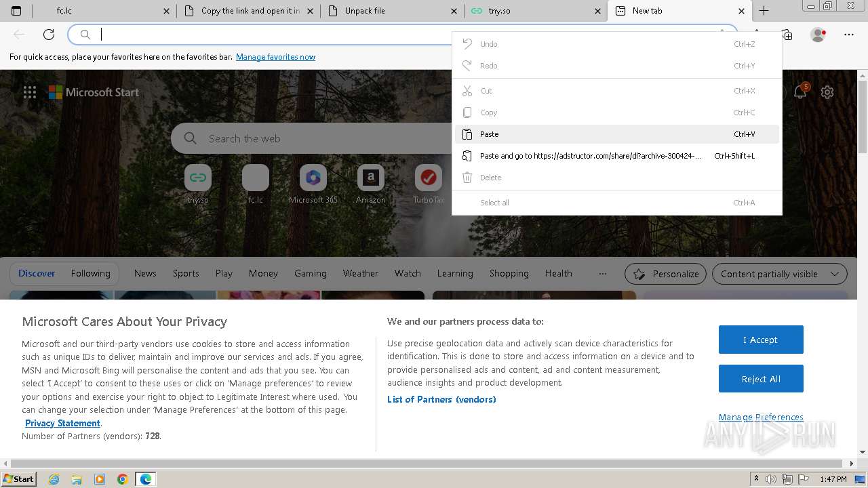Open the List of Partners (vendors) link
Screen dimensions: 868x488
pos(441,399)
